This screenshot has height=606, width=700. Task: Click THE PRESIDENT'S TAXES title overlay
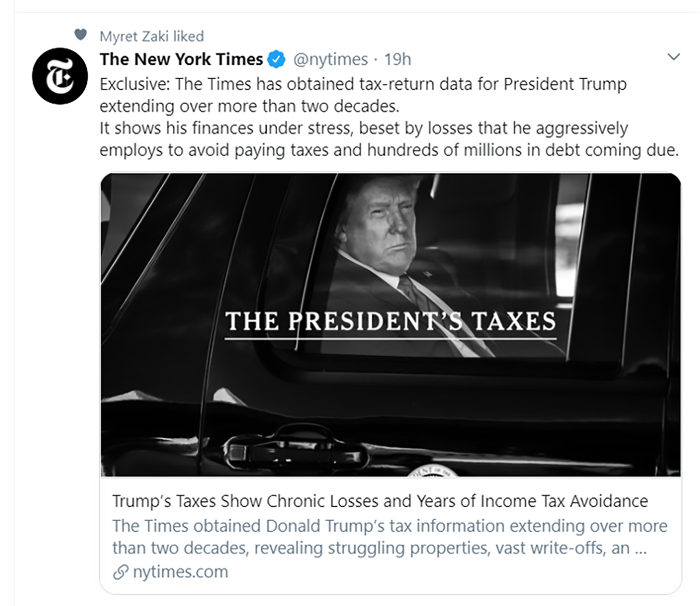pos(391,321)
